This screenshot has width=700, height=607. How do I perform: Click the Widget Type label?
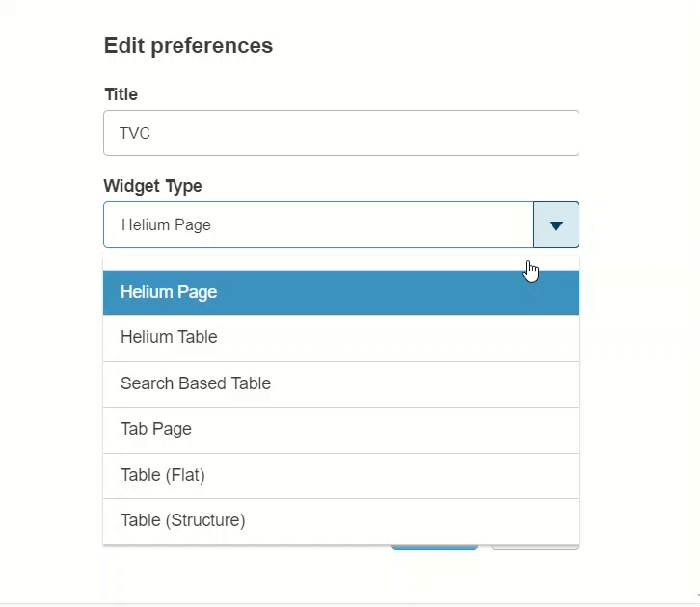[x=152, y=186]
